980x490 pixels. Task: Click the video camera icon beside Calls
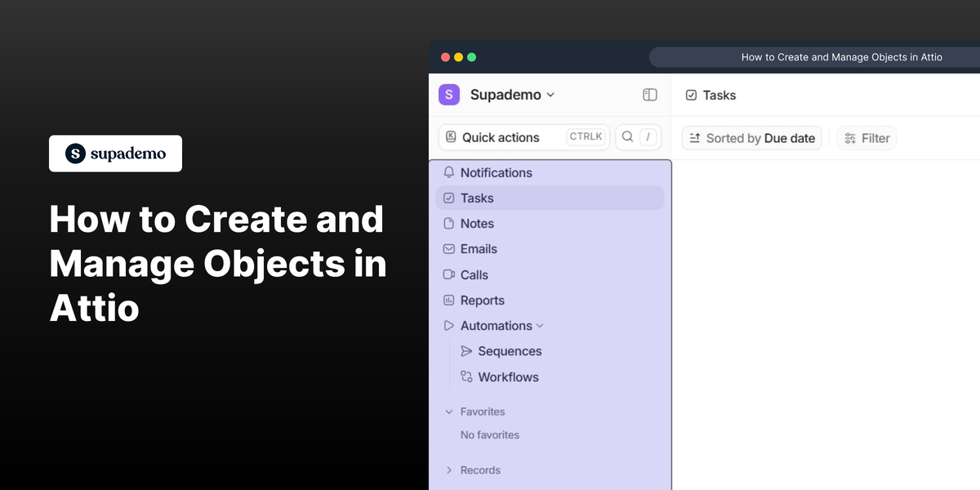(x=448, y=274)
